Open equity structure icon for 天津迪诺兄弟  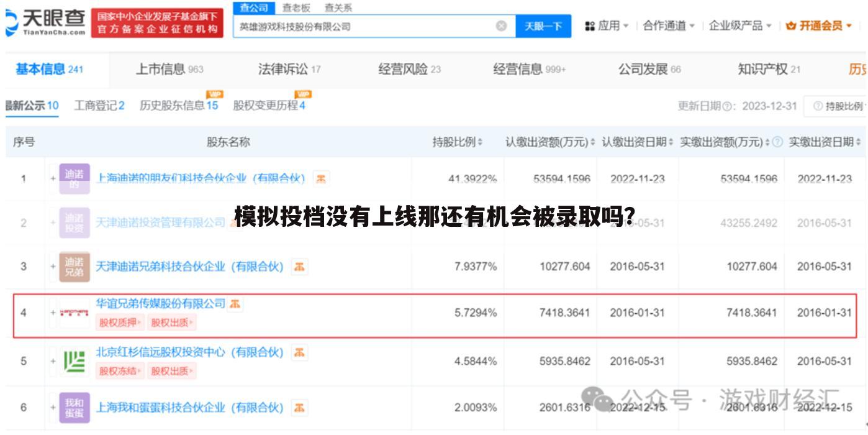point(299,267)
